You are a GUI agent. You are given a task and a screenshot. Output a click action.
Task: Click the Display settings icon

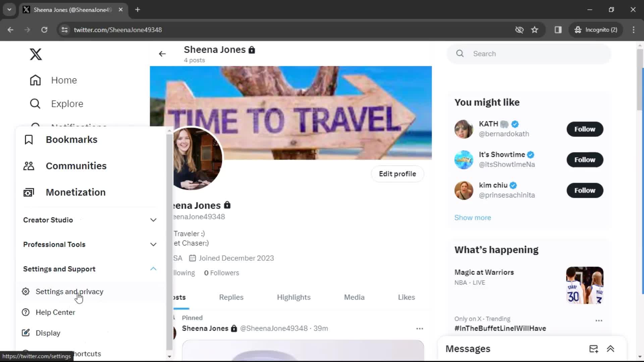click(25, 333)
